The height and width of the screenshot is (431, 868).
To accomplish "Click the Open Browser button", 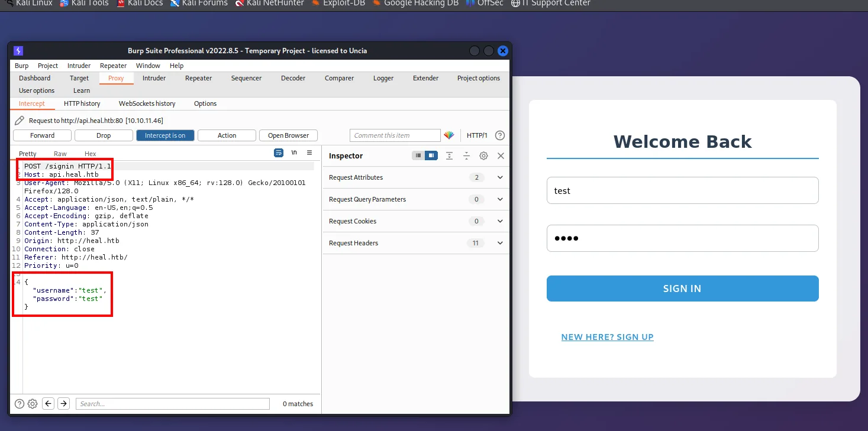I will tap(288, 135).
